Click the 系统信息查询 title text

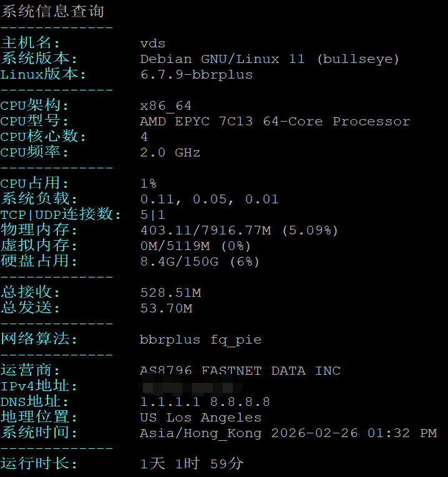[x=52, y=11]
